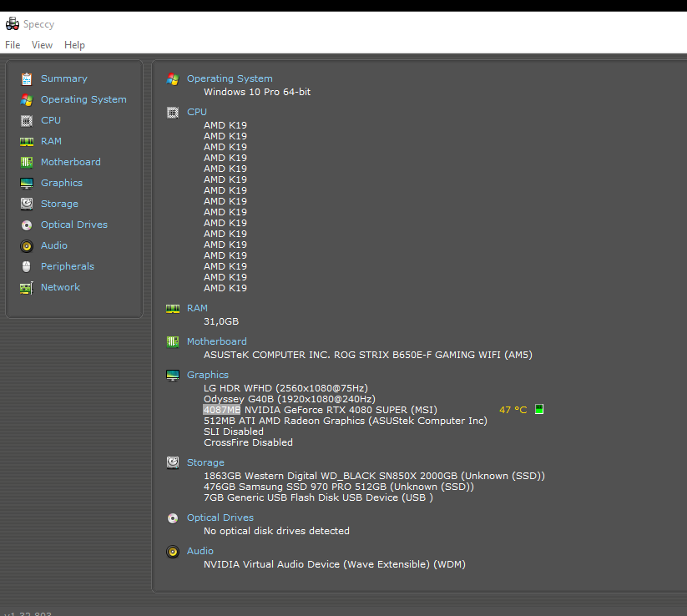687x616 pixels.
Task: Click the 31,0GB RAM value
Action: pos(221,321)
